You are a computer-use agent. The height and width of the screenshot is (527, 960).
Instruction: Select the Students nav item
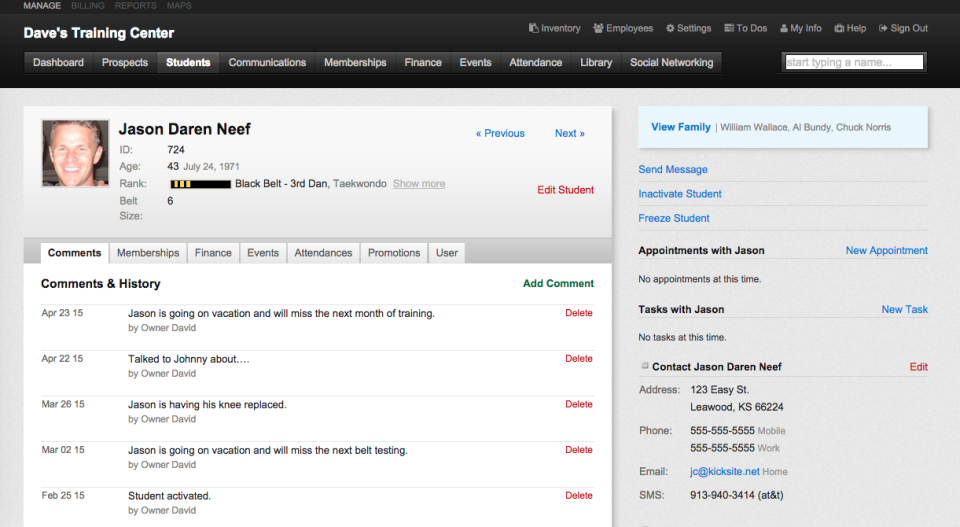[x=188, y=62]
